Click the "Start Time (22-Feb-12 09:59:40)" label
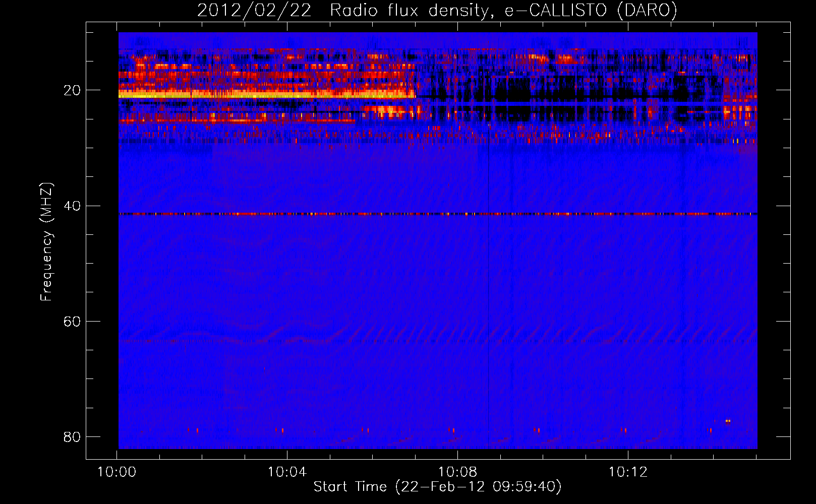 pyautogui.click(x=437, y=487)
